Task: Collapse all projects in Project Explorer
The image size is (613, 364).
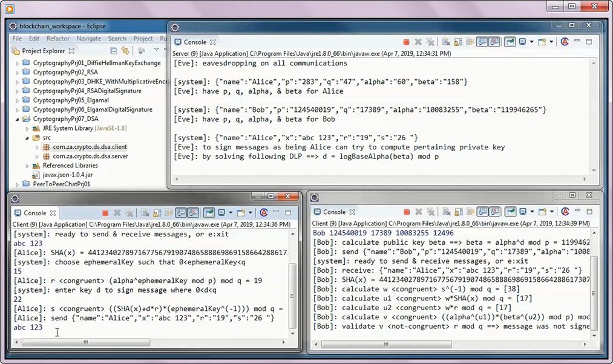Action: tap(114, 51)
